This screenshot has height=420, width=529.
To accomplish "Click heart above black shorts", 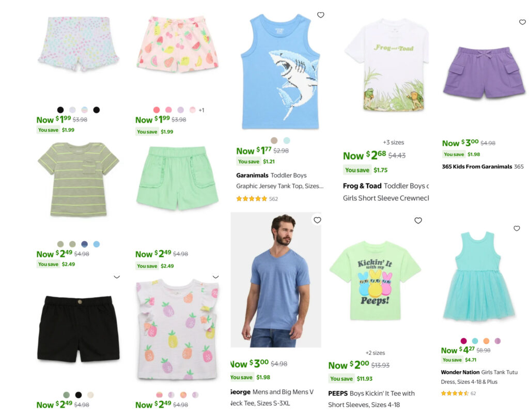I will 117,276.
